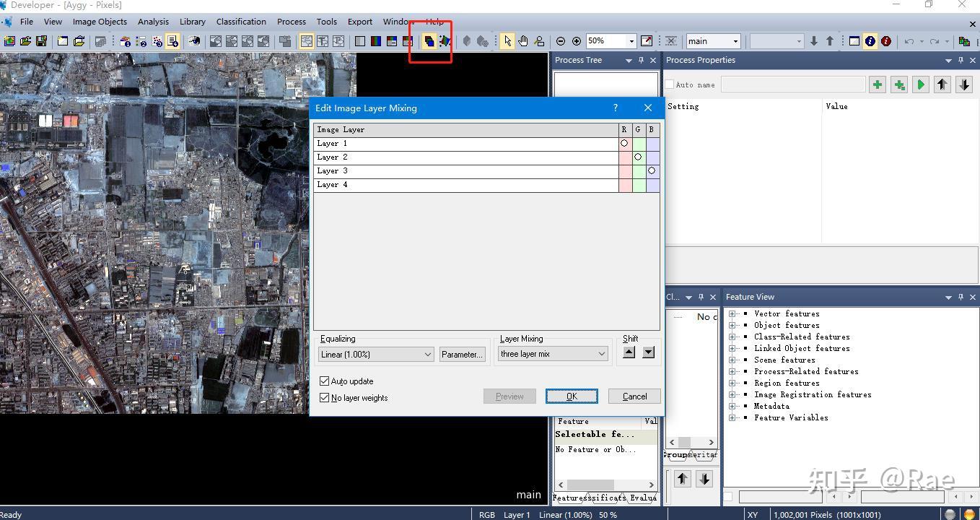The image size is (980, 520).
Task: Click the OK button in dialog
Action: [x=572, y=396]
